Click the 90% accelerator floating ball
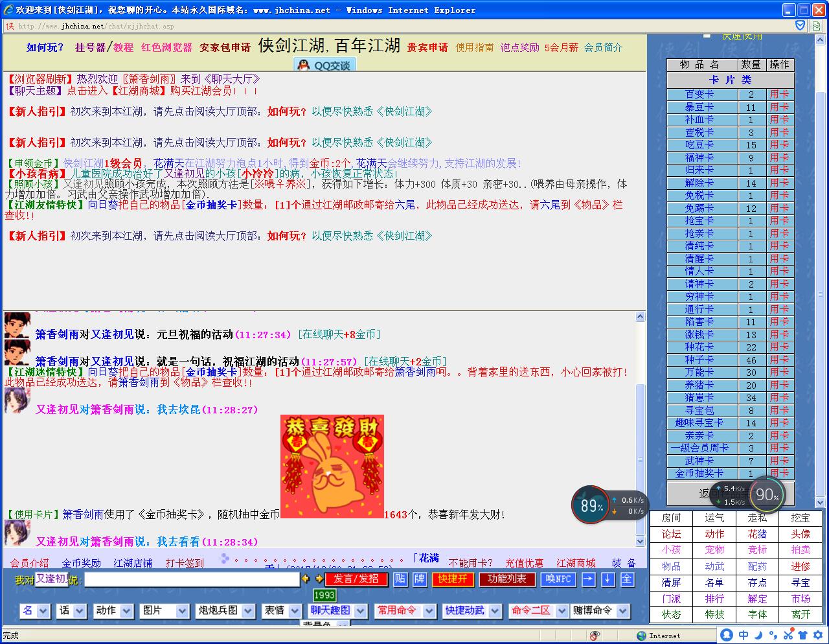This screenshot has width=829, height=644. point(767,495)
